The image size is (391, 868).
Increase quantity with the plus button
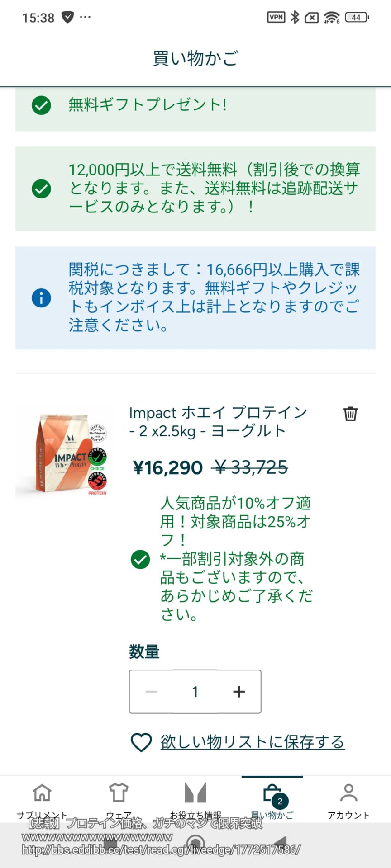coord(239,692)
